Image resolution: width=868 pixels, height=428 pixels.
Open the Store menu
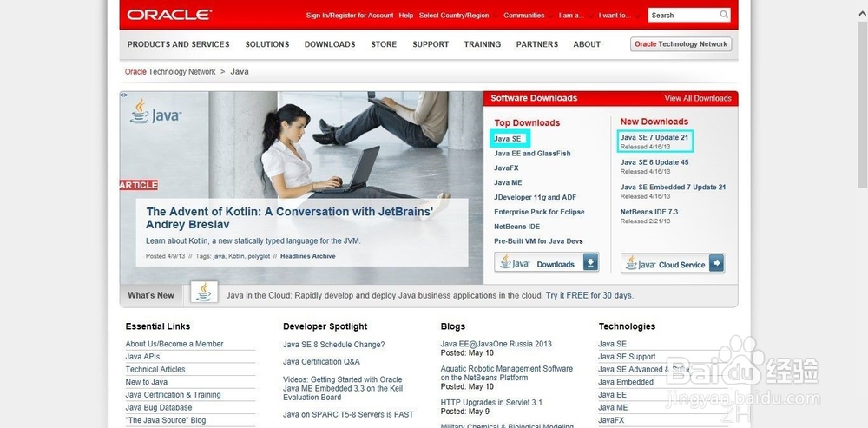pyautogui.click(x=384, y=44)
